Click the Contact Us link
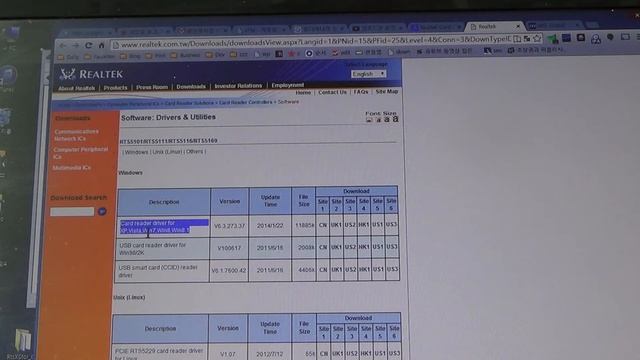The height and width of the screenshot is (360, 640). (332, 92)
